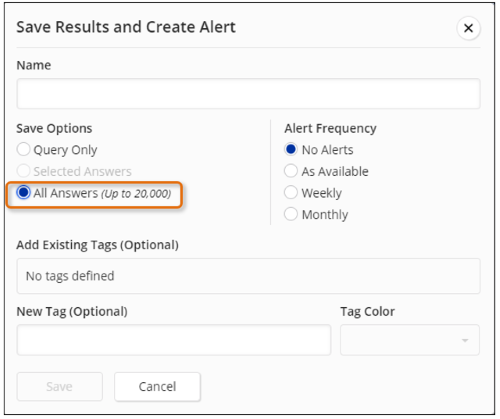Click the Alert Frequency heading

[x=330, y=128]
